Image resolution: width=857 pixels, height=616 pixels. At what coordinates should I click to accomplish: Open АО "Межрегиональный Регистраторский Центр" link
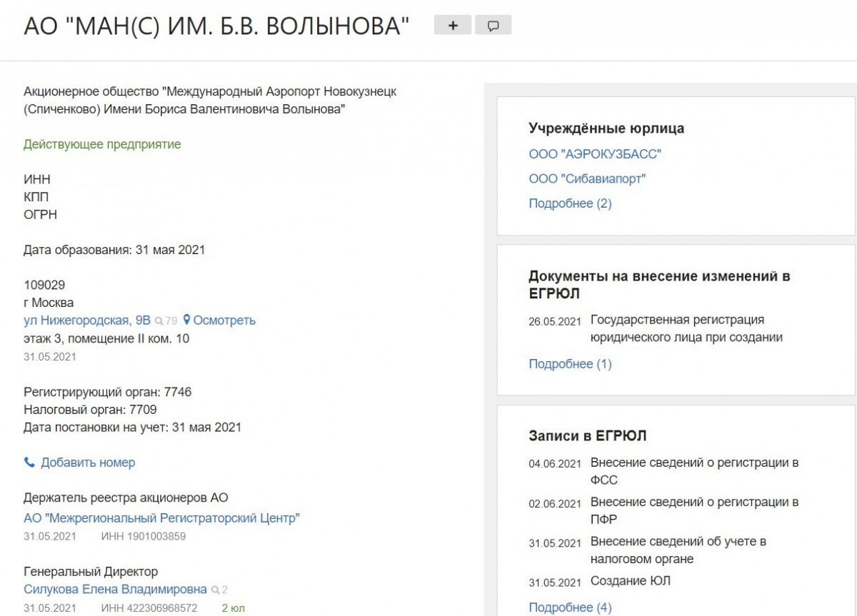point(161,518)
